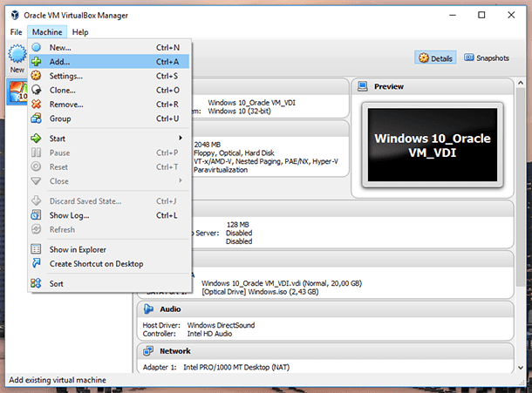The image size is (532, 393).
Task: Click the Ctrl+A shortcut label
Action: [167, 62]
